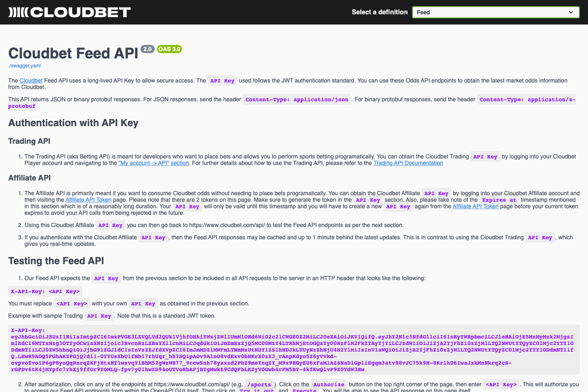
Task: Open the definition selector dropdown
Action: 496,12
